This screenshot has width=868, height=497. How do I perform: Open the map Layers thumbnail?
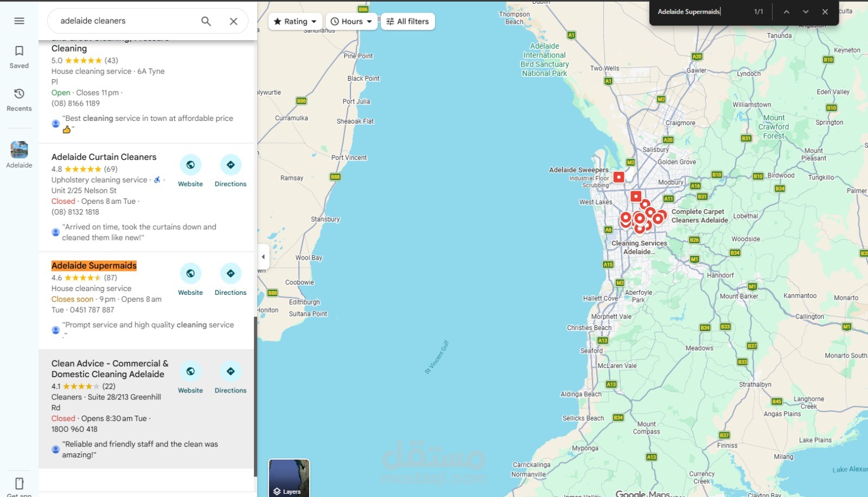(289, 478)
